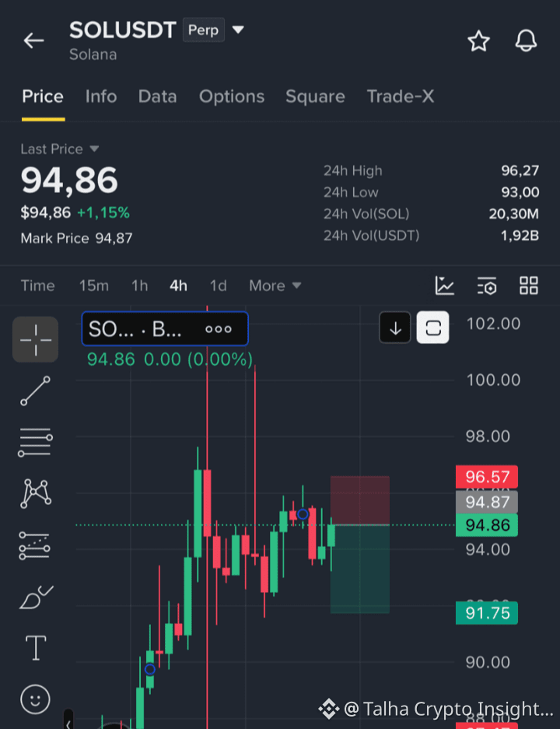
Task: Click the 24h Vol(USDT) value 1,92B
Action: coord(520,236)
